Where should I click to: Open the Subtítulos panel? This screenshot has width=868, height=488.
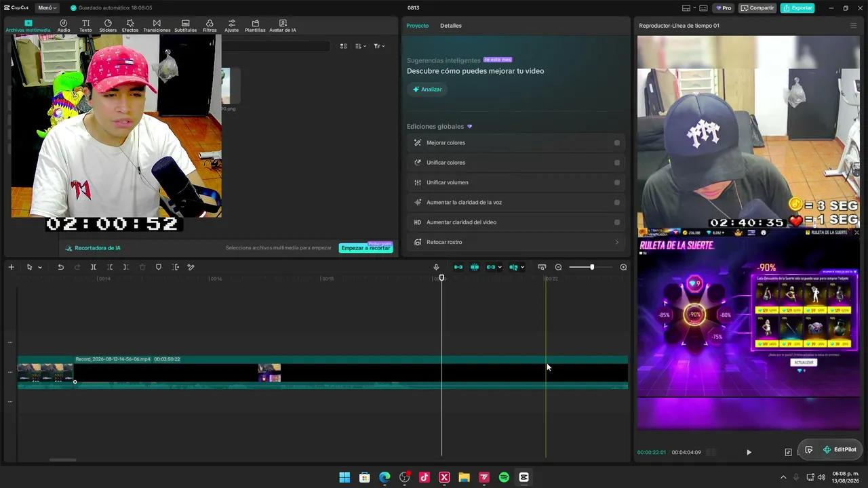(x=186, y=26)
